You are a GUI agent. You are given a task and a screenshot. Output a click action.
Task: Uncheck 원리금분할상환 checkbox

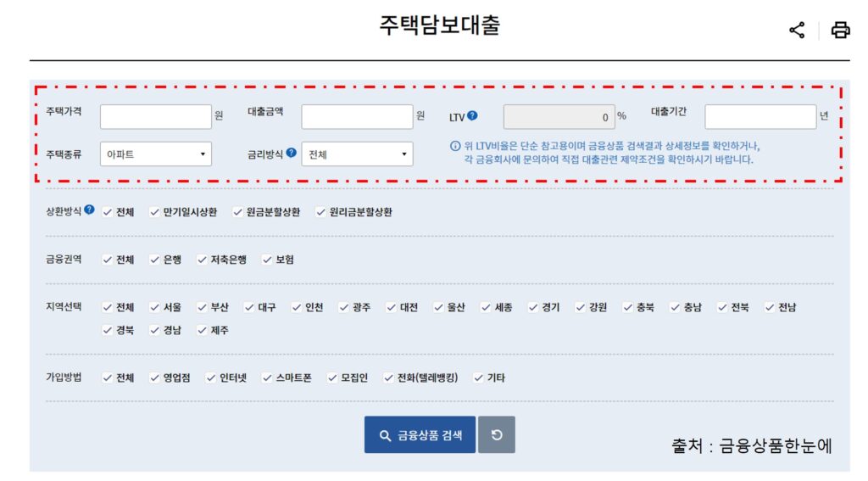point(320,212)
